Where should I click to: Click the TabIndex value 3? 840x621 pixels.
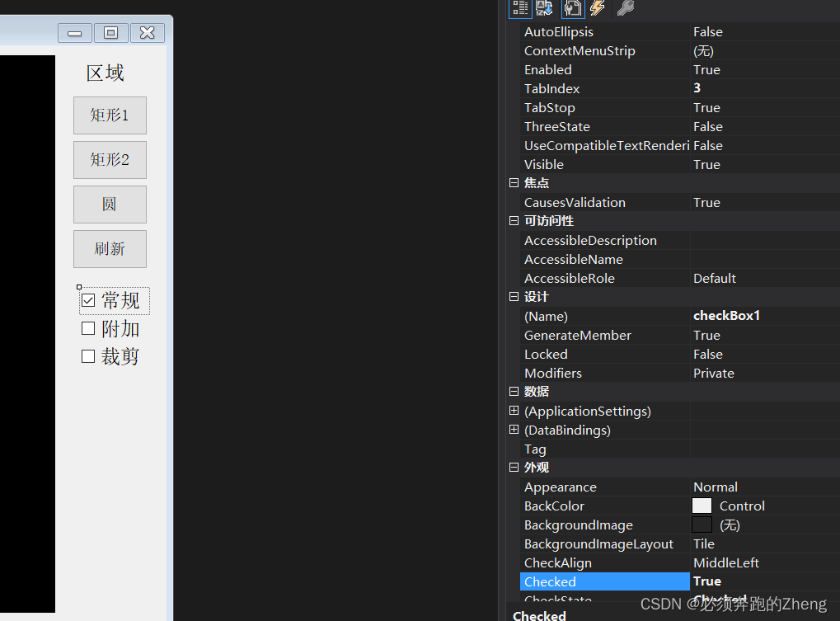coord(697,88)
